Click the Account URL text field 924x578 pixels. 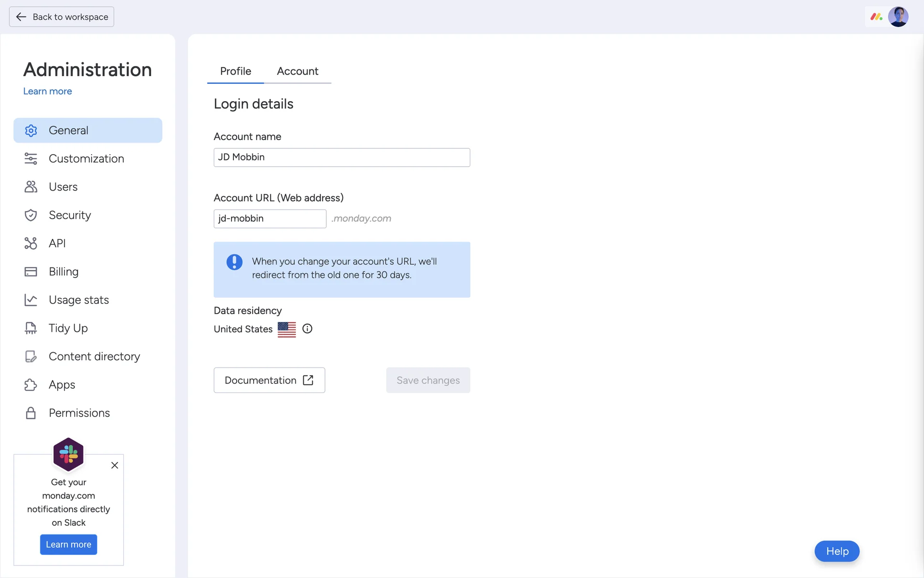click(269, 219)
